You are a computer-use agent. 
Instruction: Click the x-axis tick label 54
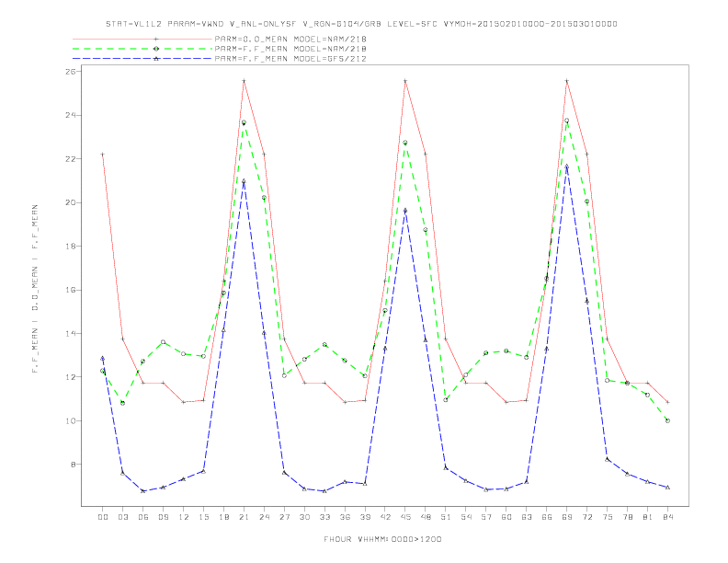click(x=466, y=517)
